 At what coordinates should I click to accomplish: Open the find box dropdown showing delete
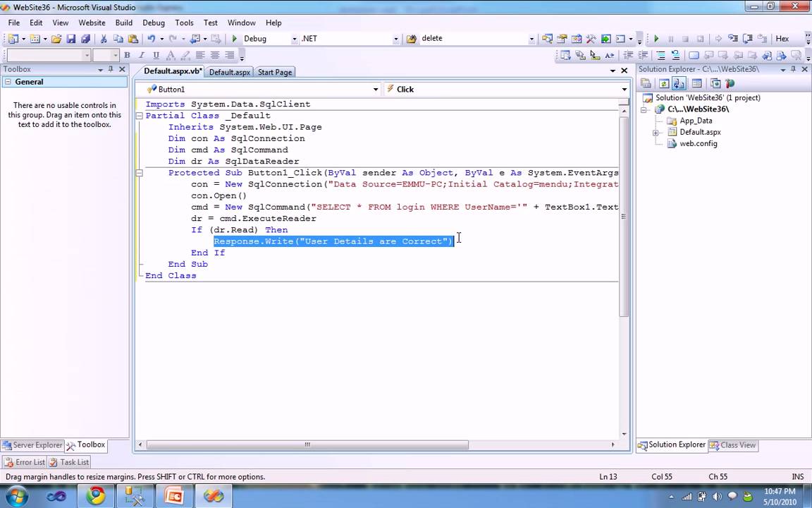click(x=531, y=39)
